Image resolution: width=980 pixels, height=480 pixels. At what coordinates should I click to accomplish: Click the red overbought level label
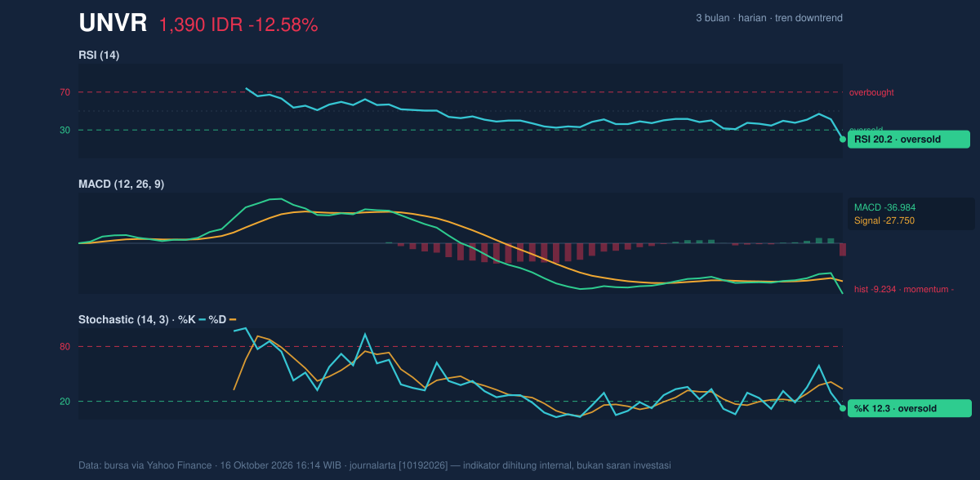pos(871,92)
